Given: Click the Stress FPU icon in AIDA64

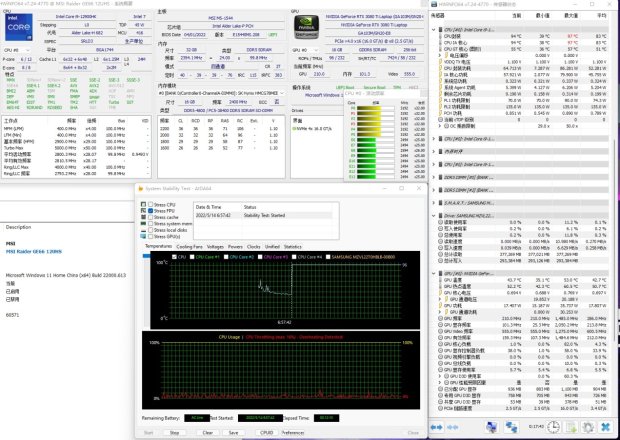Looking at the screenshot, I should pos(143,211).
